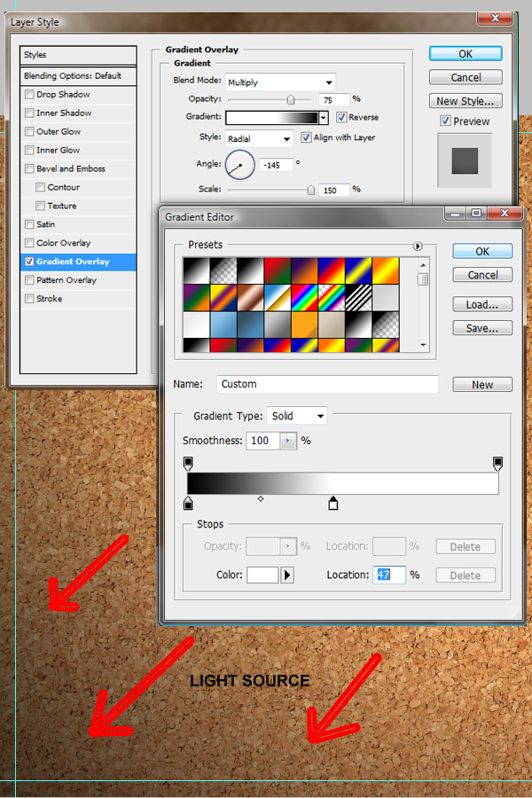Screen dimensions: 532x798
Task: Open the stop color arrow menu
Action: point(287,575)
